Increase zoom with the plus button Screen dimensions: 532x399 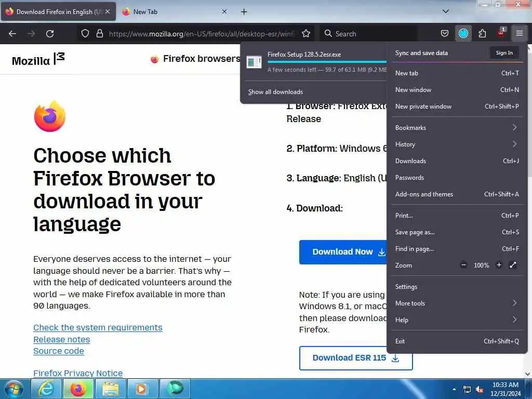click(499, 265)
